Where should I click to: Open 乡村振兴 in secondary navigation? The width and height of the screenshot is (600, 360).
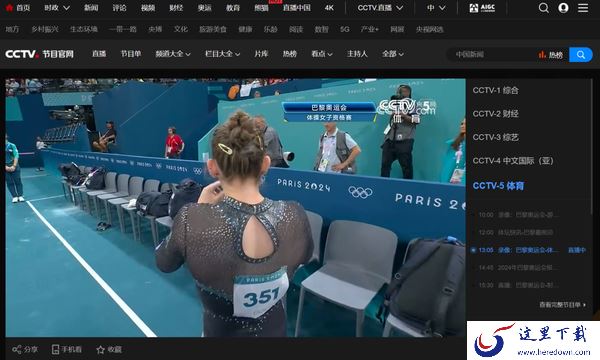[45, 29]
